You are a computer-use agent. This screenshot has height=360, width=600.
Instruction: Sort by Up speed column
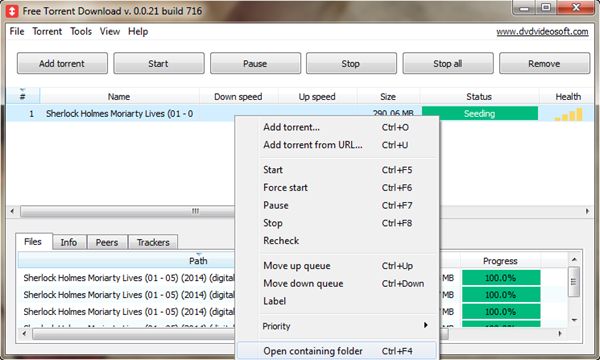coord(318,96)
